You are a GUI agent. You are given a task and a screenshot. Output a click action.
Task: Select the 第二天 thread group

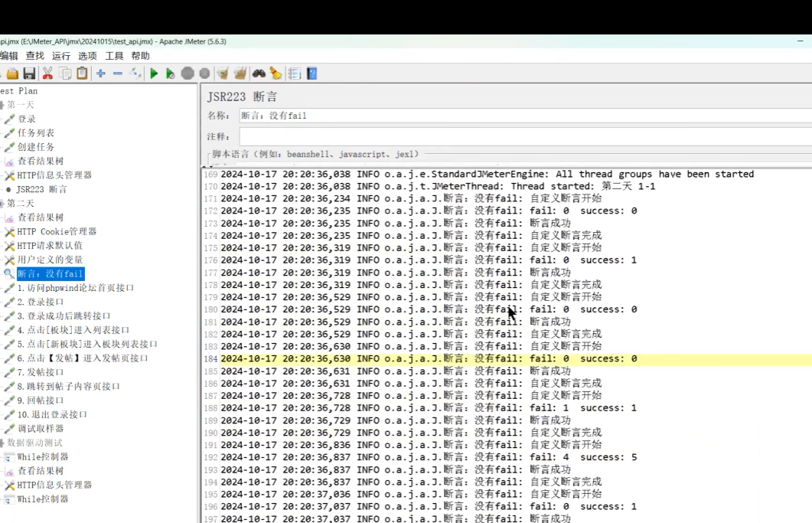20,203
